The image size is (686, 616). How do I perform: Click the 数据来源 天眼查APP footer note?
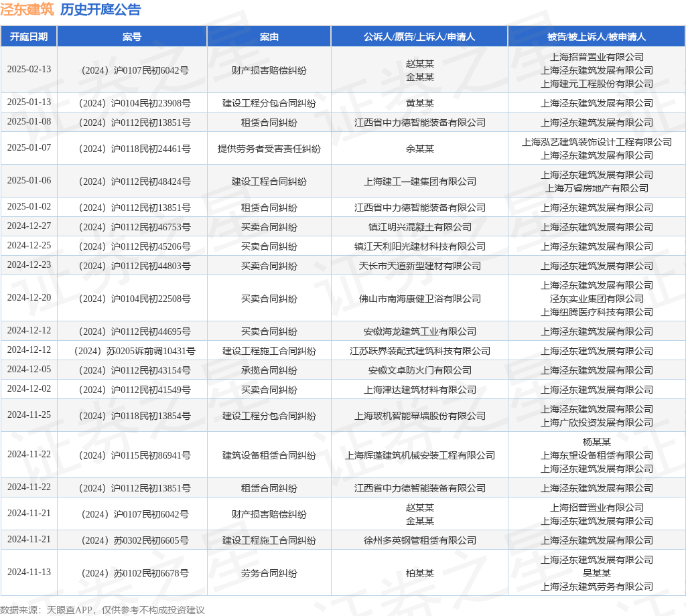pyautogui.click(x=102, y=610)
